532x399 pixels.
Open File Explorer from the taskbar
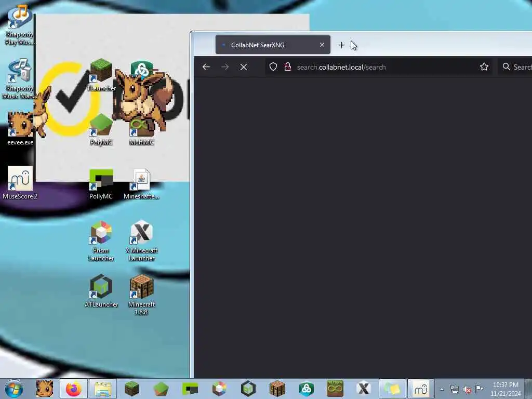103,389
